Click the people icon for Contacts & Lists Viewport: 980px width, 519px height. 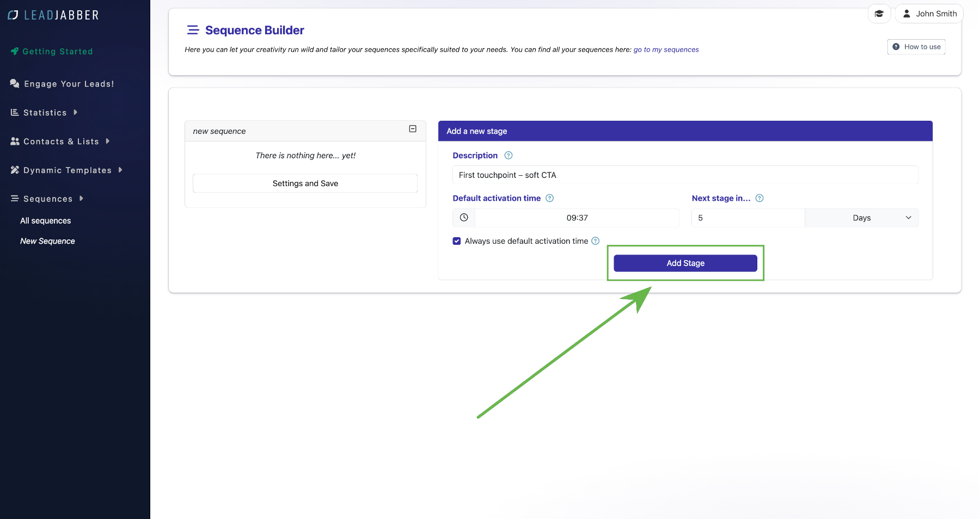coord(15,141)
